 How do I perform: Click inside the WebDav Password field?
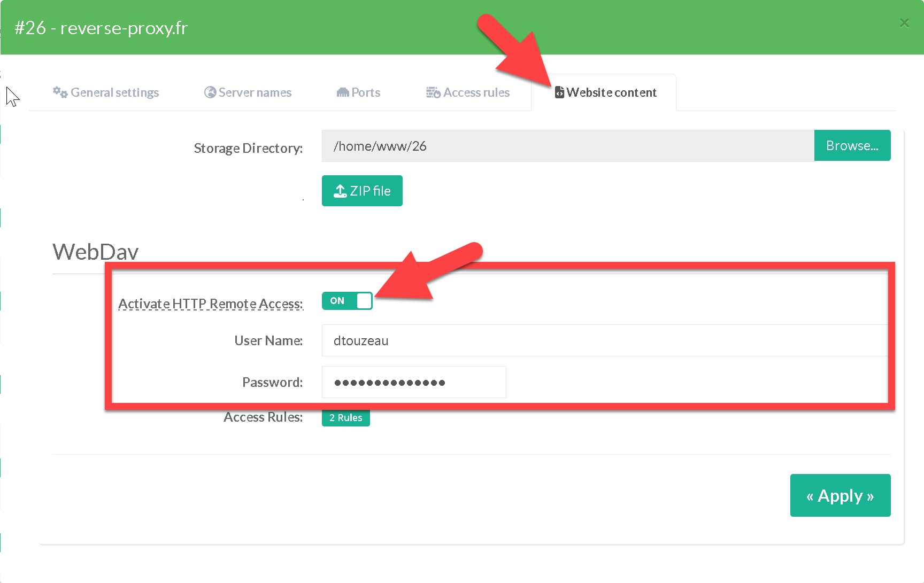pyautogui.click(x=413, y=382)
